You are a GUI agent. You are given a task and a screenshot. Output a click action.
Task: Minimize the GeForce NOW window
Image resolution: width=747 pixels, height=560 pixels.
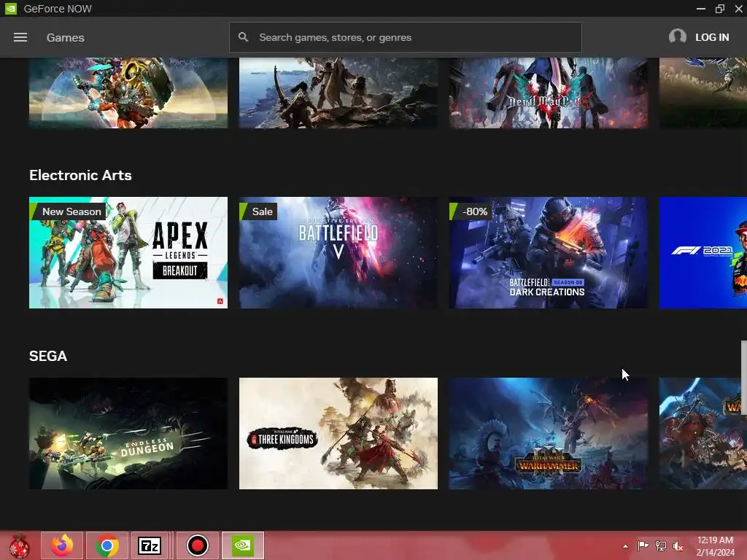701,9
